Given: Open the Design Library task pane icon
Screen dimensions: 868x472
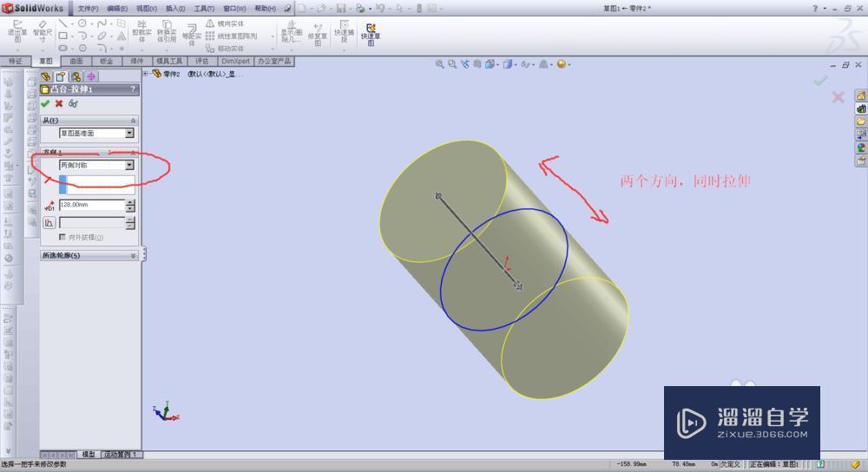Looking at the screenshot, I should click(861, 108).
